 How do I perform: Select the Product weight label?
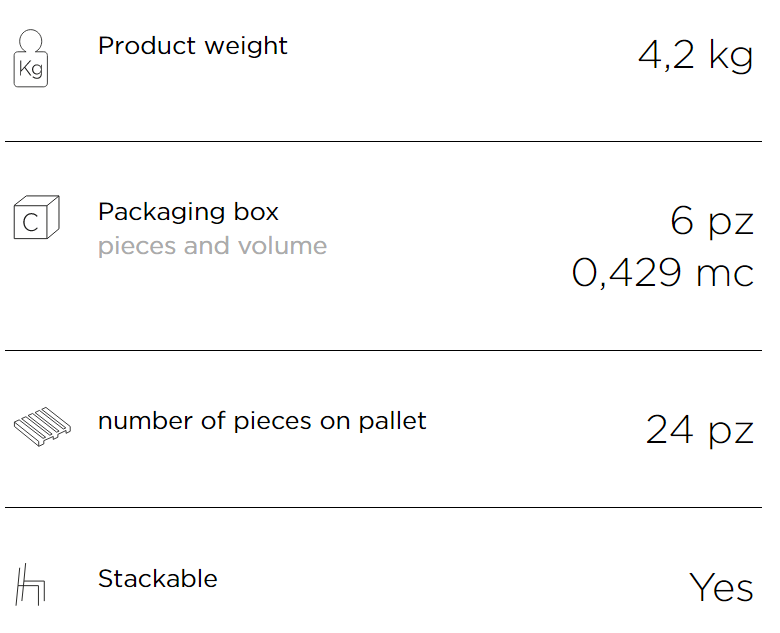193,46
